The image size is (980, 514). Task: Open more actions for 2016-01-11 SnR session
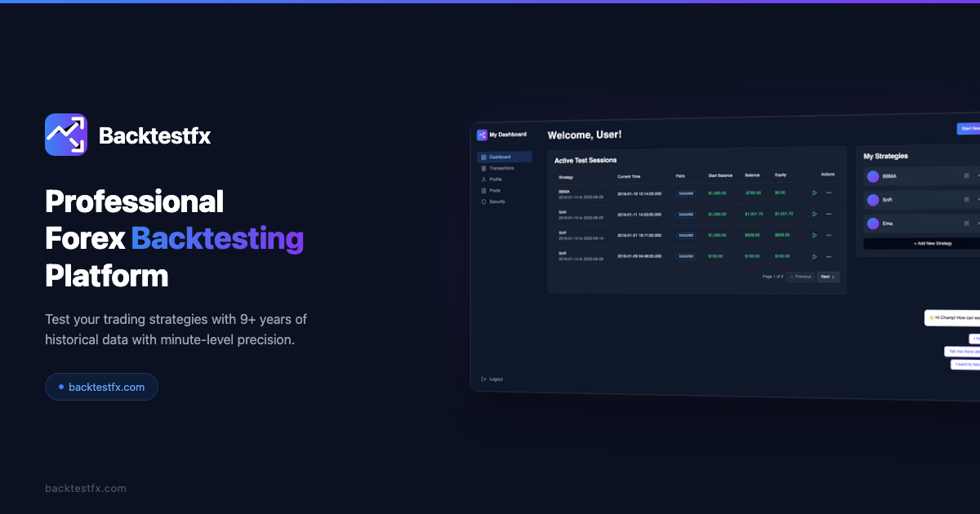pyautogui.click(x=828, y=214)
